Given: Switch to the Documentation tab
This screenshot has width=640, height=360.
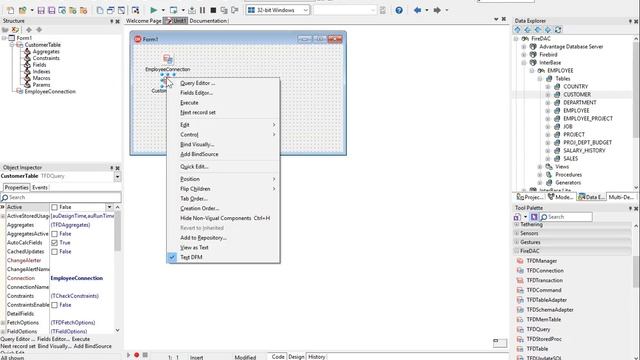Looking at the screenshot, I should [208, 21].
